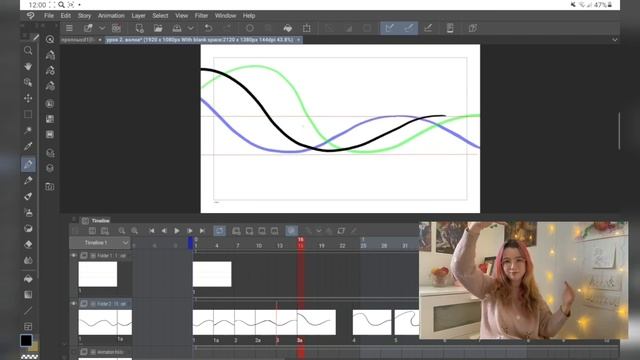
Task: Select the Auto select wand tool
Action: click(x=28, y=130)
